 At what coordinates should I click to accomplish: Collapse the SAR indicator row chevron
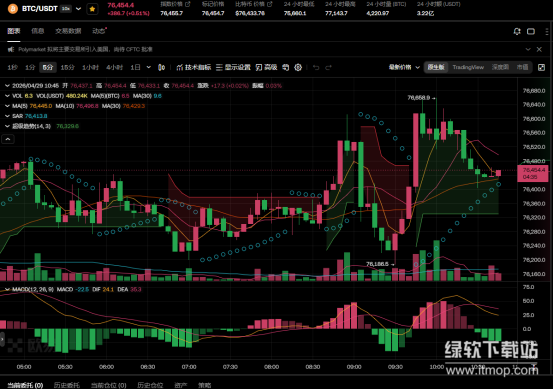[x=7, y=116]
